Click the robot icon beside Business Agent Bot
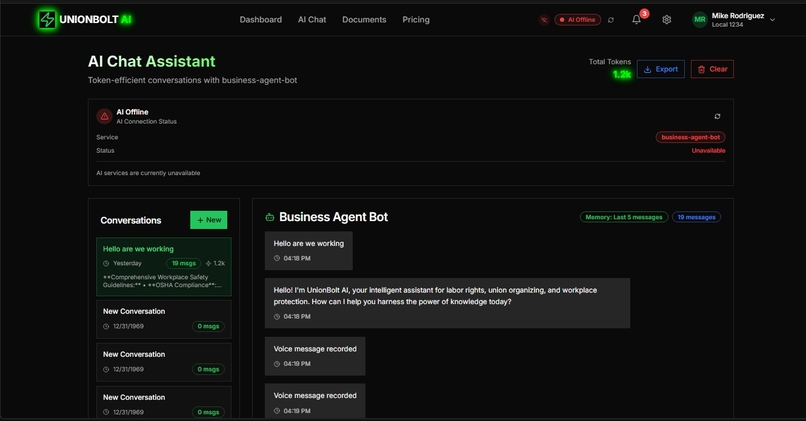806x421 pixels. [x=270, y=217]
